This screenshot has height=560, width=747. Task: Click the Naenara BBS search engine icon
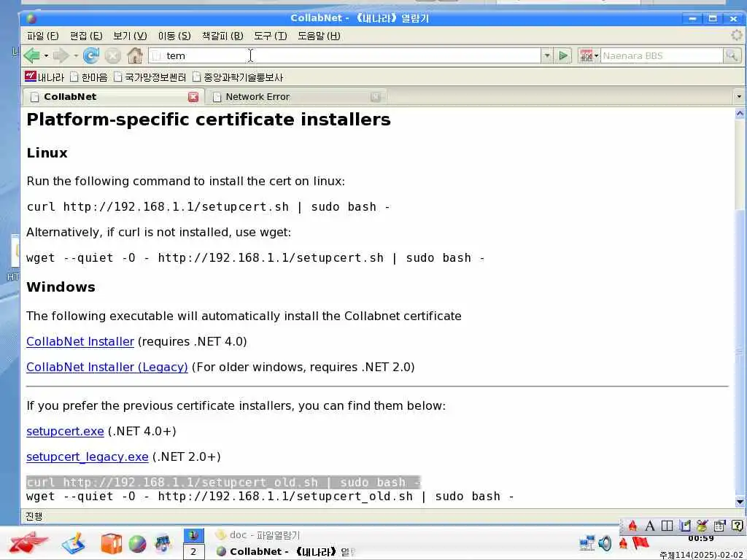(586, 55)
